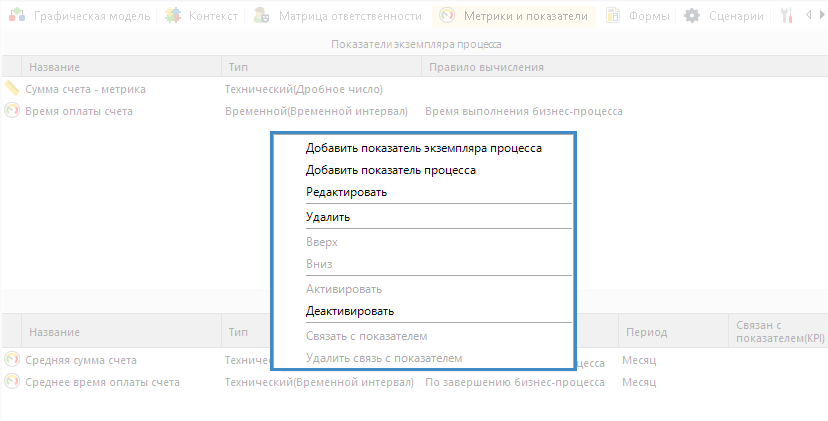Click the gauge icon for Время оплаты счета
The width and height of the screenshot is (828, 421).
(x=12, y=111)
